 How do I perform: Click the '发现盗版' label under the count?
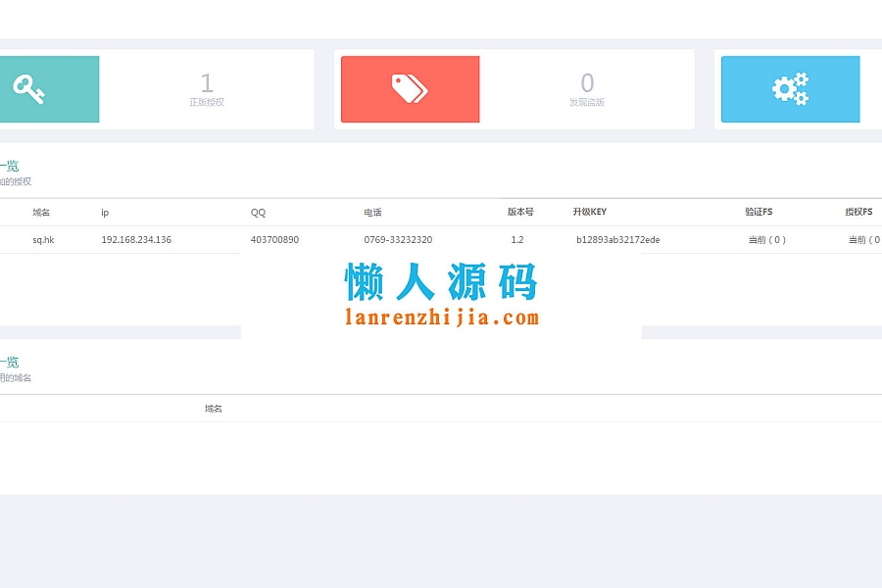[587, 102]
